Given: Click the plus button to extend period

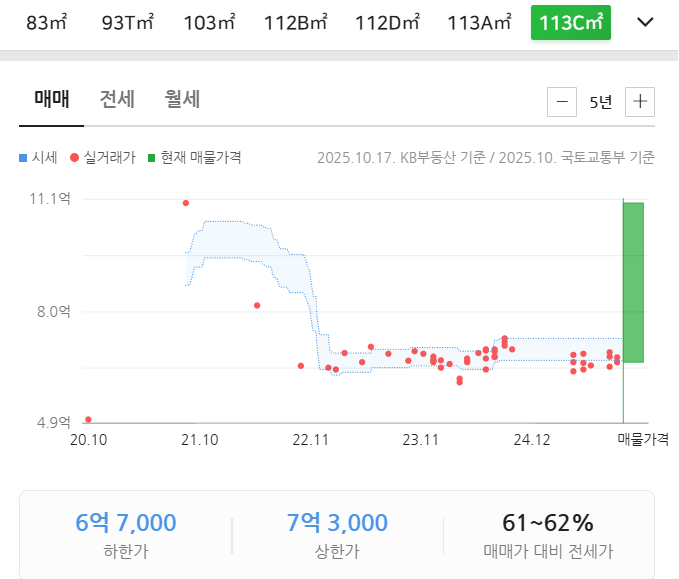Looking at the screenshot, I should 640,101.
